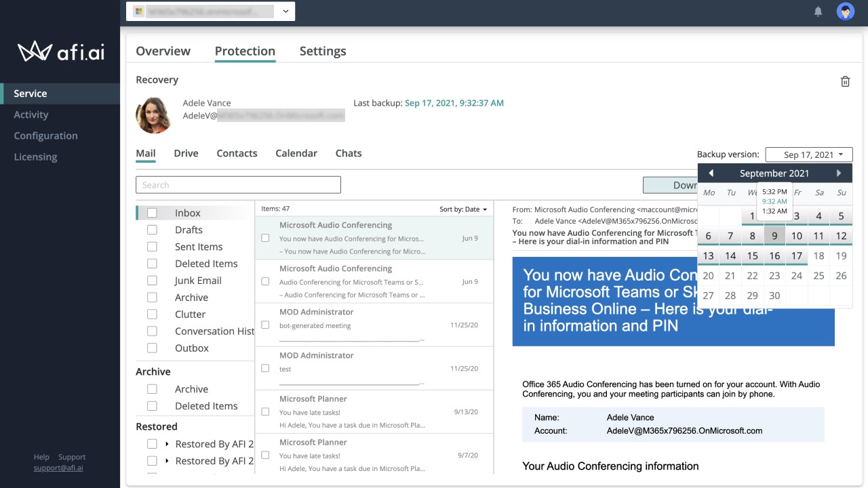Check the Conversation Hist folder checkbox

point(152,331)
